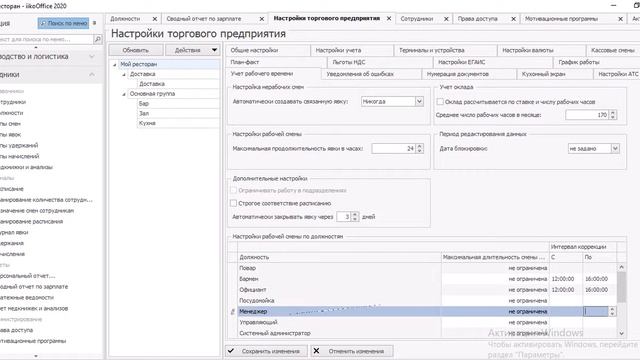Viewport: 640px width, 360px height.
Task: Open the 'Настройки валюты' settings tab
Action: tap(541, 50)
